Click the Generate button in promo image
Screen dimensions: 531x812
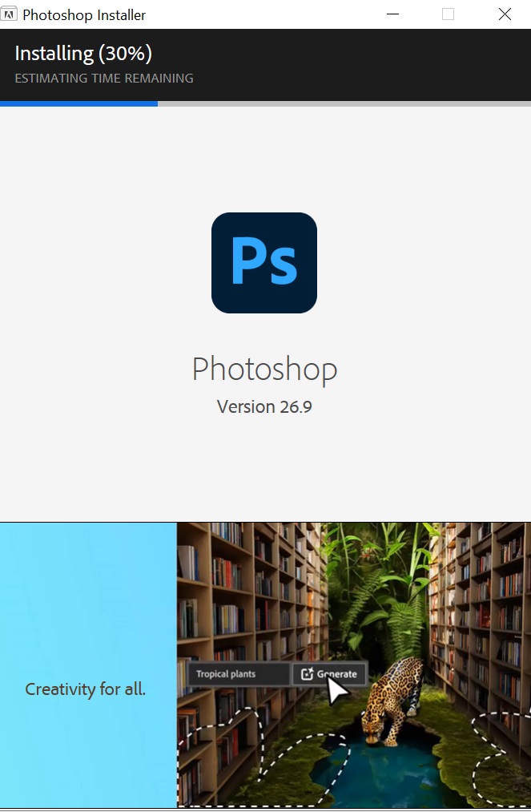tap(329, 674)
